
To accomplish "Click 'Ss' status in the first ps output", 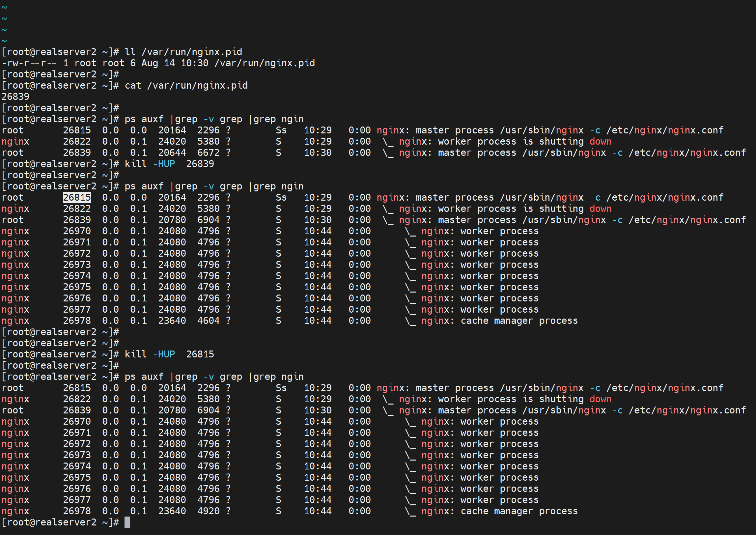I will click(281, 130).
